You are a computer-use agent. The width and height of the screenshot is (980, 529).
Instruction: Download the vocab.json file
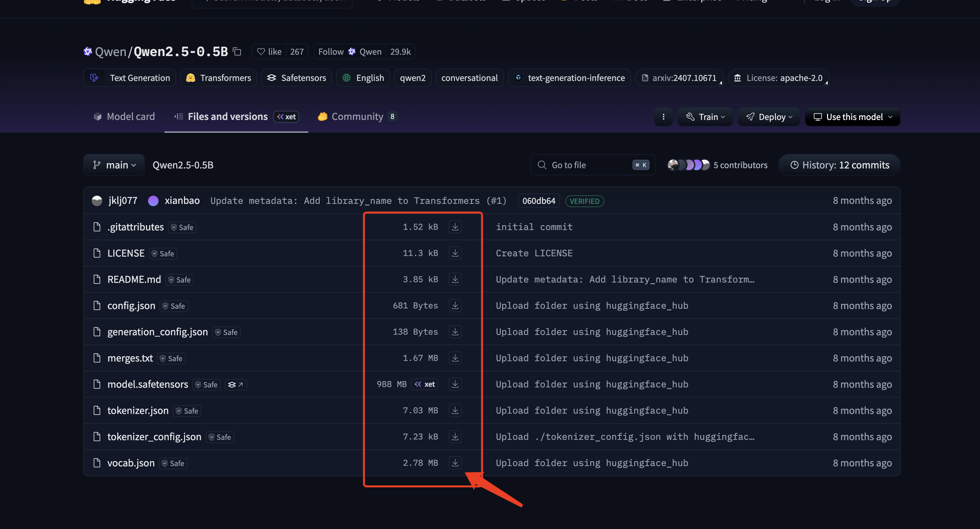[455, 463]
